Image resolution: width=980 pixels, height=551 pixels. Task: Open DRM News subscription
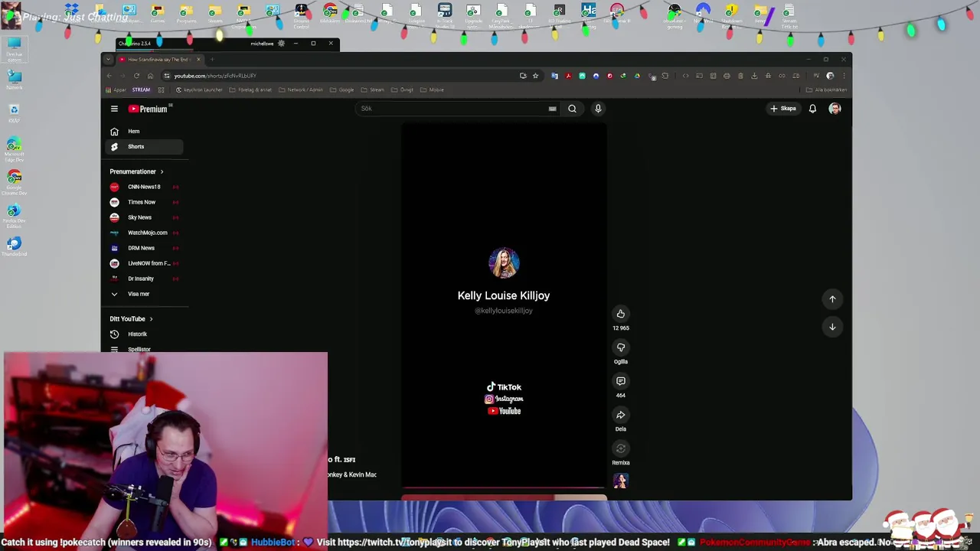[x=145, y=248]
